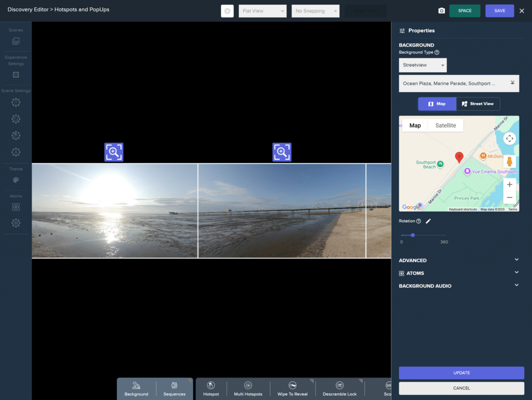
Task: Click the first zoom hotspot icon
Action: pyautogui.click(x=114, y=152)
